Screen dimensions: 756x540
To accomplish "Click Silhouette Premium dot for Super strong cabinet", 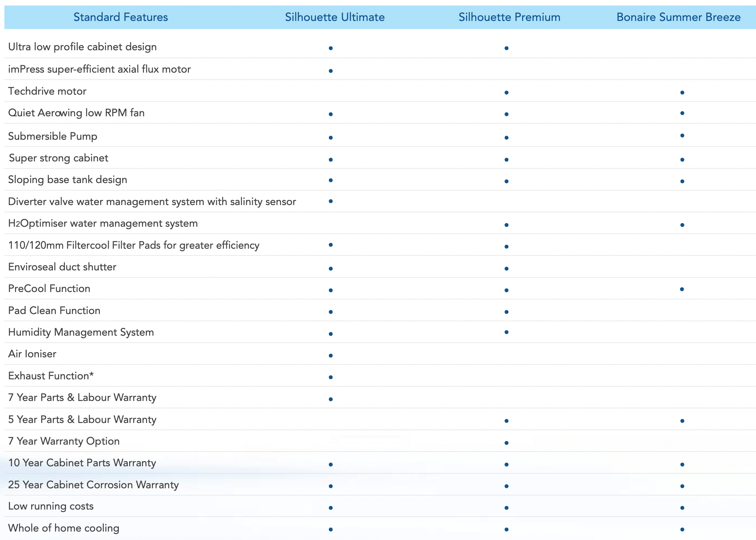I will pyautogui.click(x=506, y=160).
